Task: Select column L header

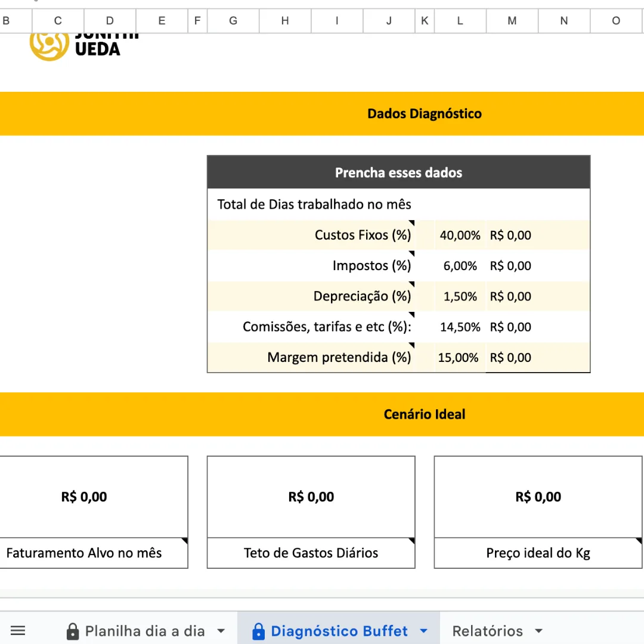Action: pos(460,20)
